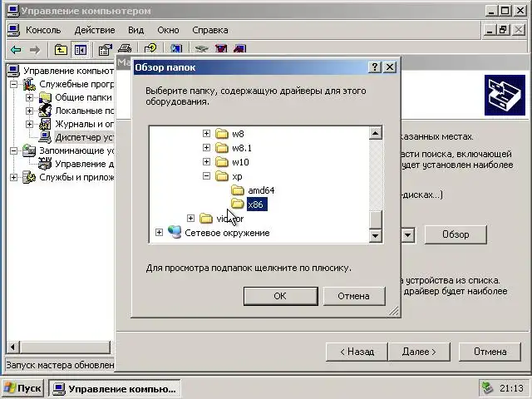Click the folder list scroll up arrow
Viewport: 532px width, 399px height.
tap(375, 133)
